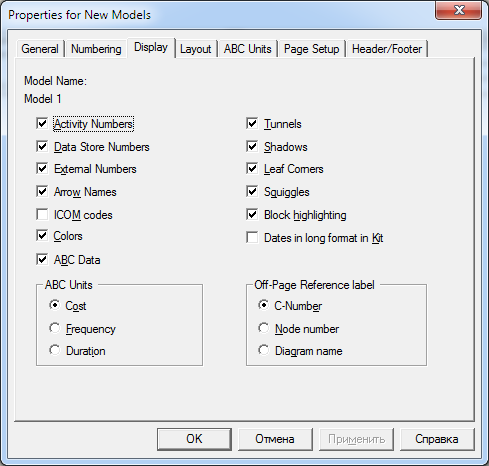Open the Numbering tab
Screen dimensions: 489x466
click(x=96, y=49)
